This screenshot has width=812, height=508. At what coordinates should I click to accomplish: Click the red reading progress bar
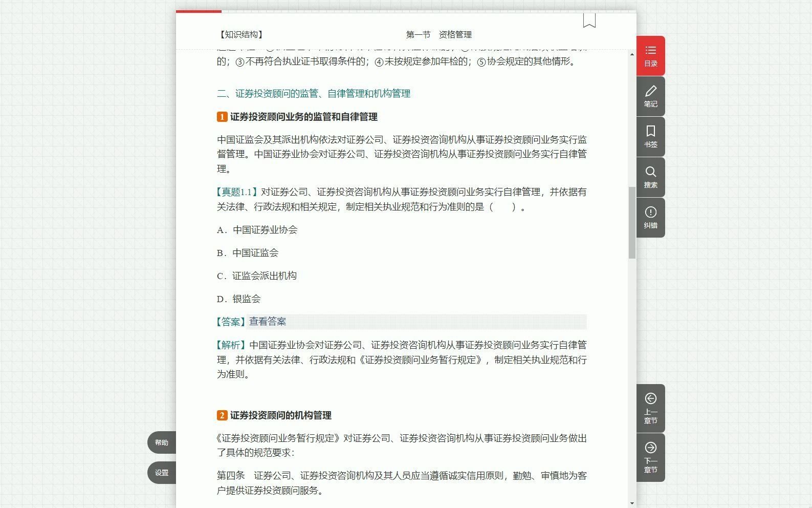coord(199,11)
